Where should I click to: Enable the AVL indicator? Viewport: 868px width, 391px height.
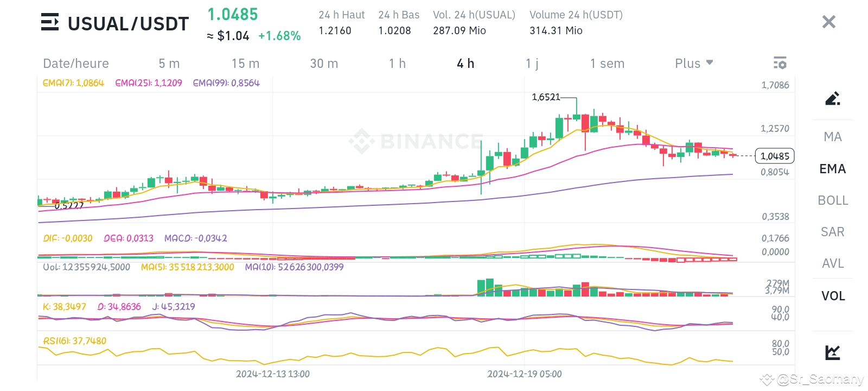tap(833, 263)
